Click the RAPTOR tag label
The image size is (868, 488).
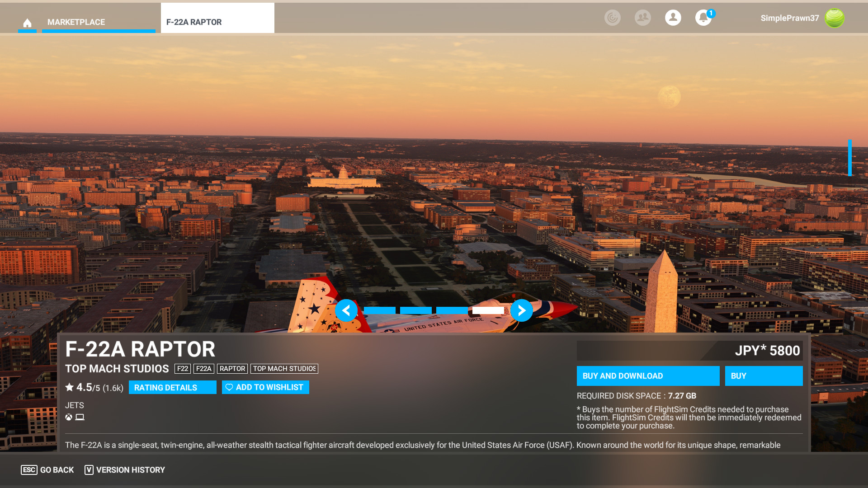pos(232,369)
